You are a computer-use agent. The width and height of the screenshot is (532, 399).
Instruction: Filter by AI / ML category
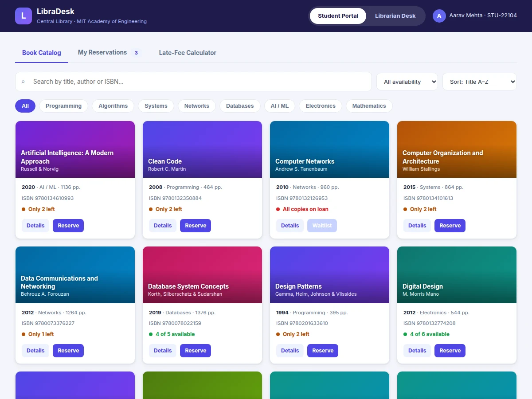(x=280, y=106)
